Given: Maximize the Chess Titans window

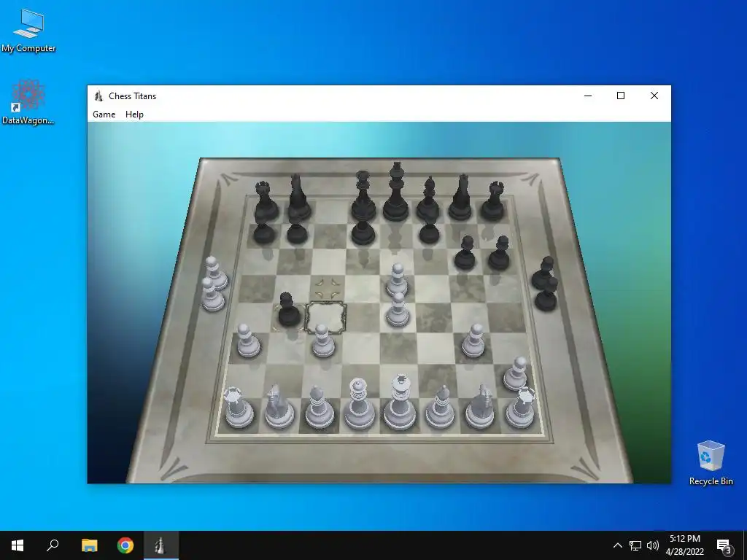Looking at the screenshot, I should [x=621, y=96].
